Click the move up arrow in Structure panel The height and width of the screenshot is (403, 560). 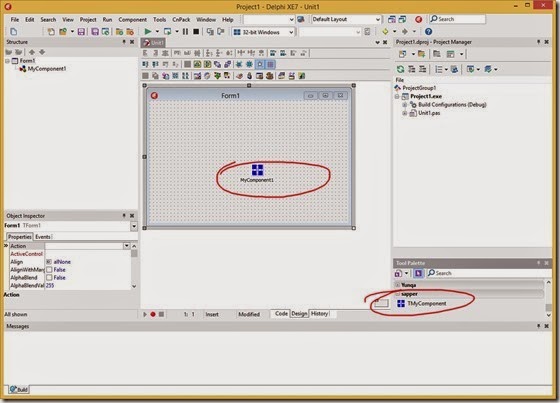[32, 52]
